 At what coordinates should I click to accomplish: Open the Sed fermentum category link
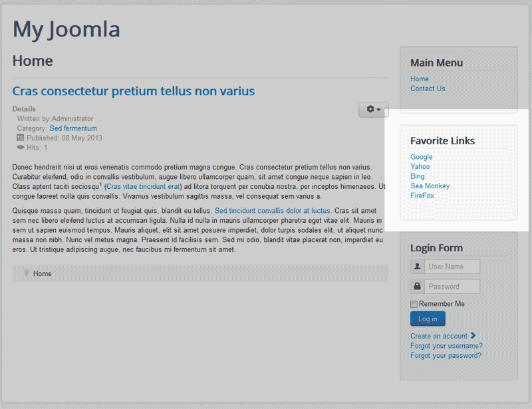73,128
